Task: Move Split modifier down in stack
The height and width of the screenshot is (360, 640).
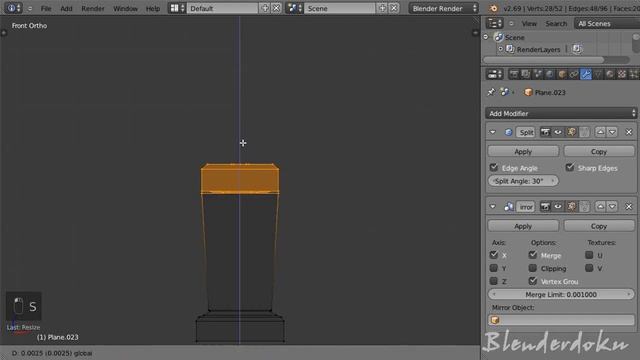Action: click(x=612, y=132)
